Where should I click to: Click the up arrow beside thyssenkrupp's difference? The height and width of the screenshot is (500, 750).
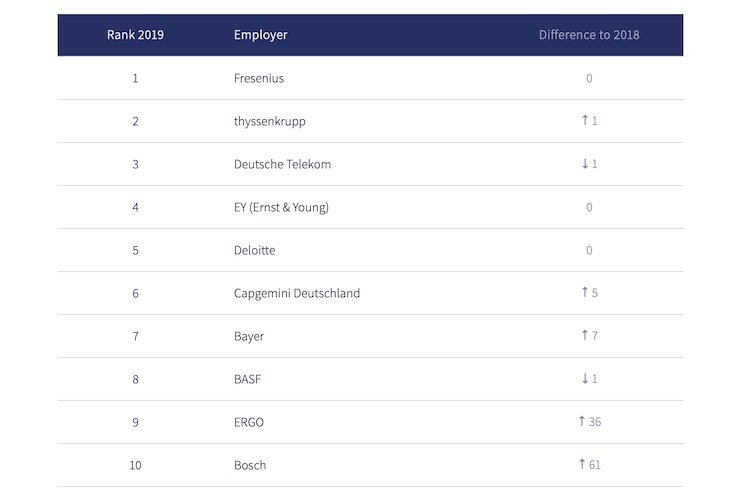click(x=584, y=121)
